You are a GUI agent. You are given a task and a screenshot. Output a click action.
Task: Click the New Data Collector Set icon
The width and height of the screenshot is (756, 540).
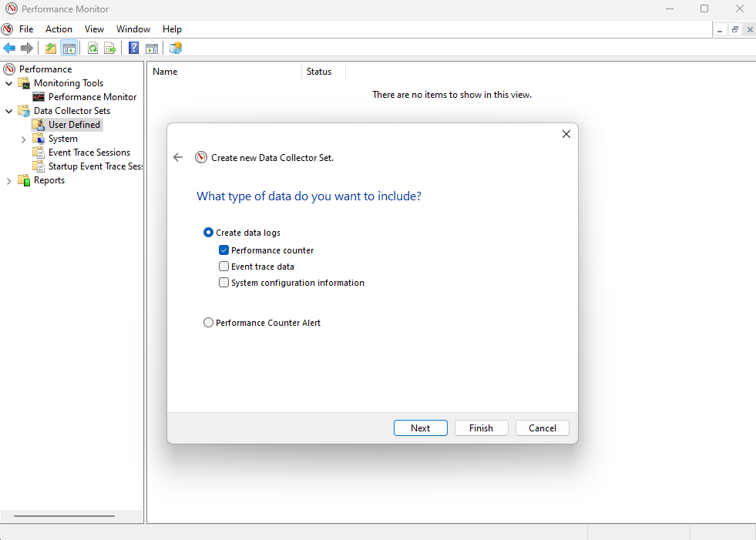pos(176,49)
